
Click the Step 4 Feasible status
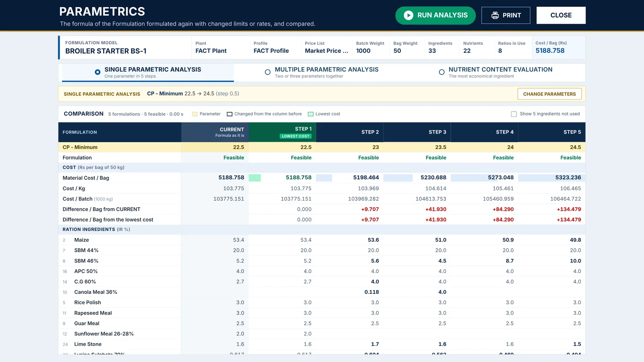[x=503, y=158]
